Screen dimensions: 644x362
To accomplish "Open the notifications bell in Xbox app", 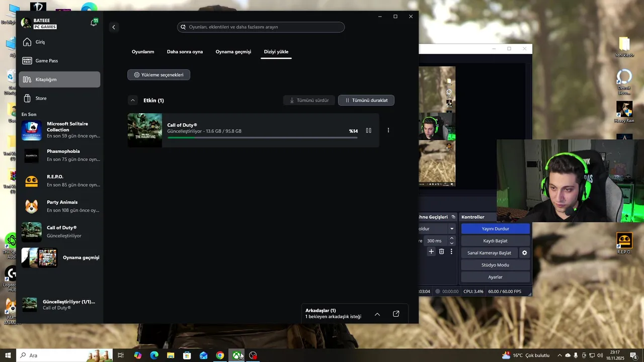I will (94, 23).
